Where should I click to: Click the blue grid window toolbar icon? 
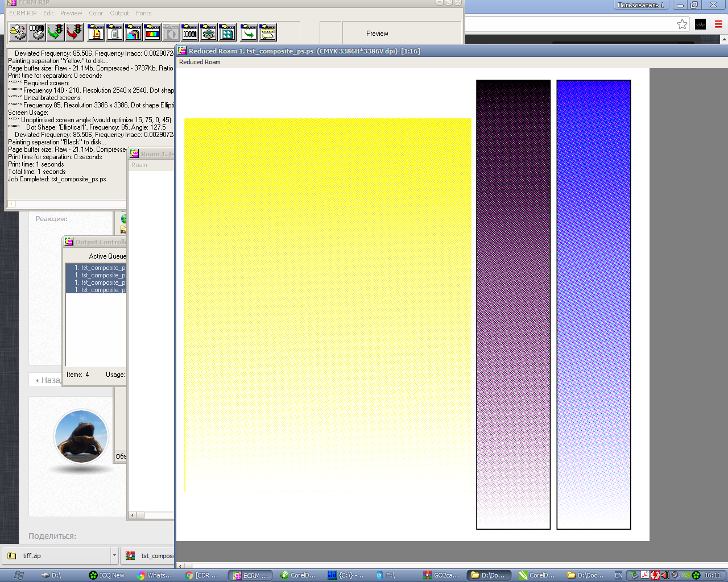pos(227,32)
